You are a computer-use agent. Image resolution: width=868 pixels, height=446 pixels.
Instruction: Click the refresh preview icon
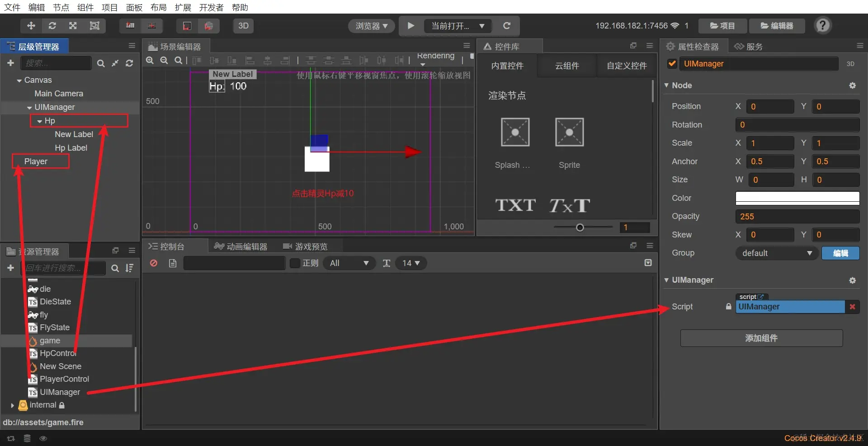point(507,26)
